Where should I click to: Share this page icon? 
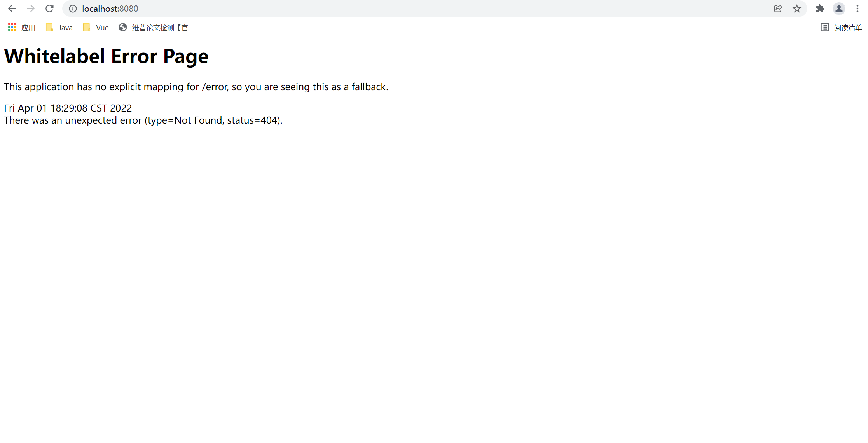(x=778, y=9)
